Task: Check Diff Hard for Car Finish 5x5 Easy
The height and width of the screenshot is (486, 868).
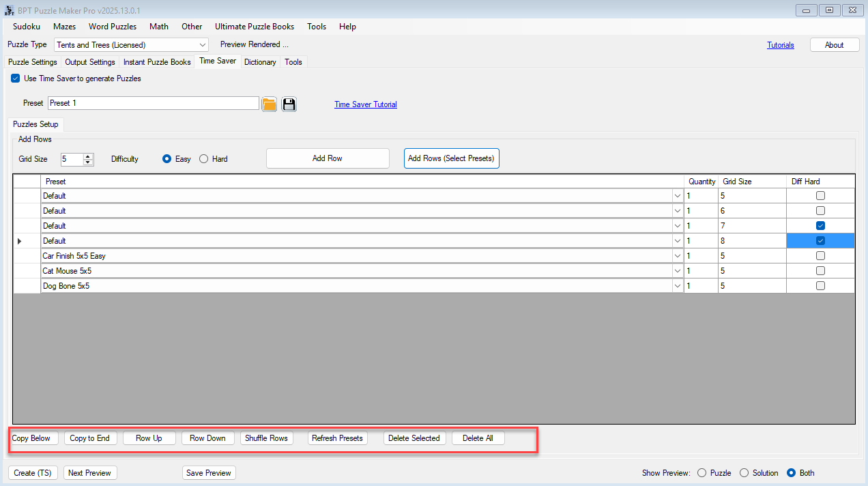Action: click(x=820, y=256)
